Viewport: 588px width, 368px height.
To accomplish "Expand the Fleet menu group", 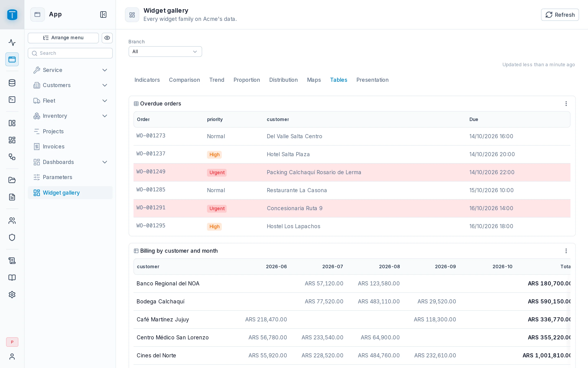I will click(70, 101).
